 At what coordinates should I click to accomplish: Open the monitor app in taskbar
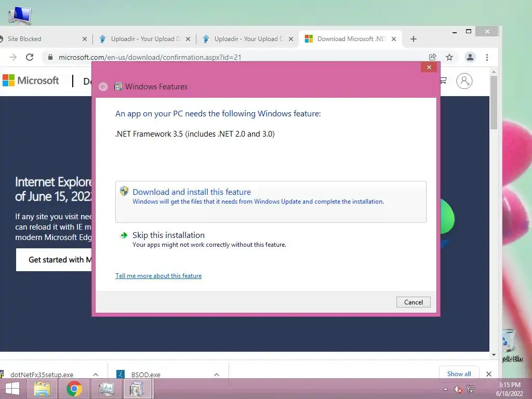coord(106,389)
